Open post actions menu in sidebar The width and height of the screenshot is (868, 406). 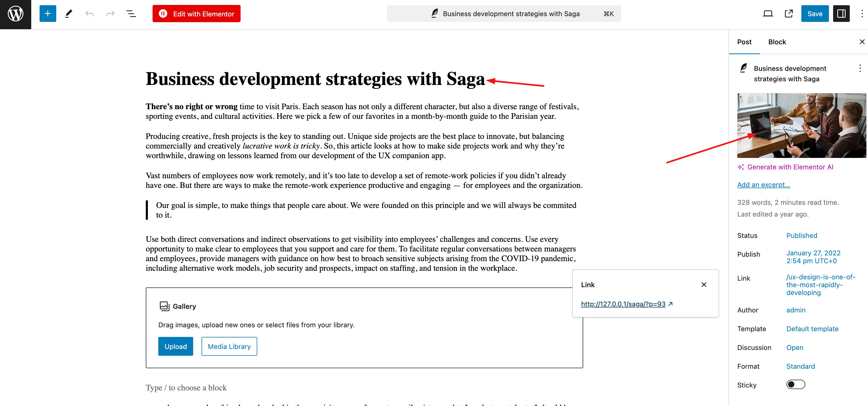point(860,69)
